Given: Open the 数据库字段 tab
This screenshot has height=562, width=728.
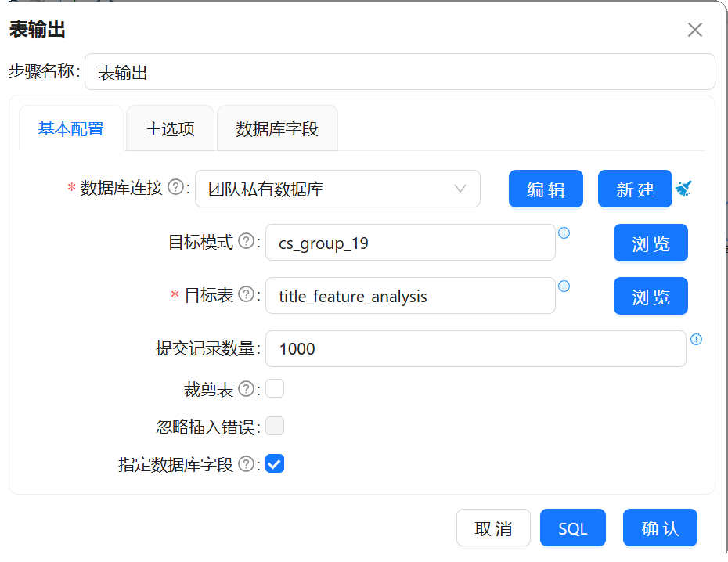Looking at the screenshot, I should (277, 128).
